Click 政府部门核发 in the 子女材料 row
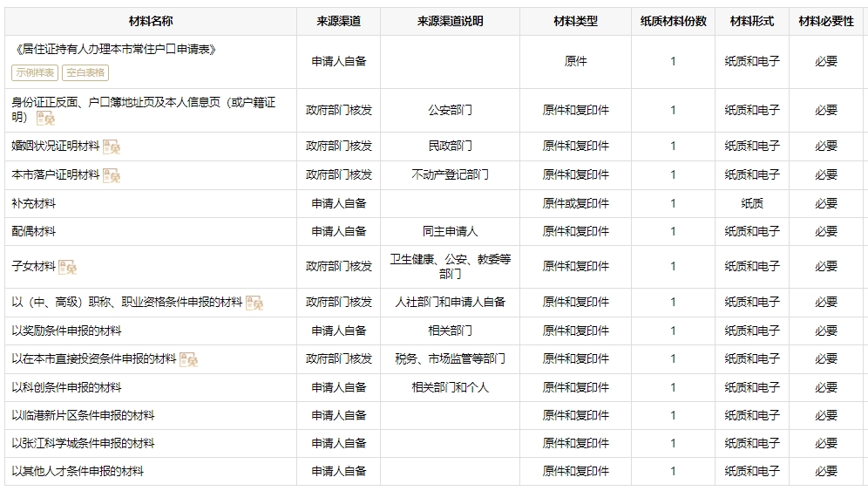 [x=338, y=266]
